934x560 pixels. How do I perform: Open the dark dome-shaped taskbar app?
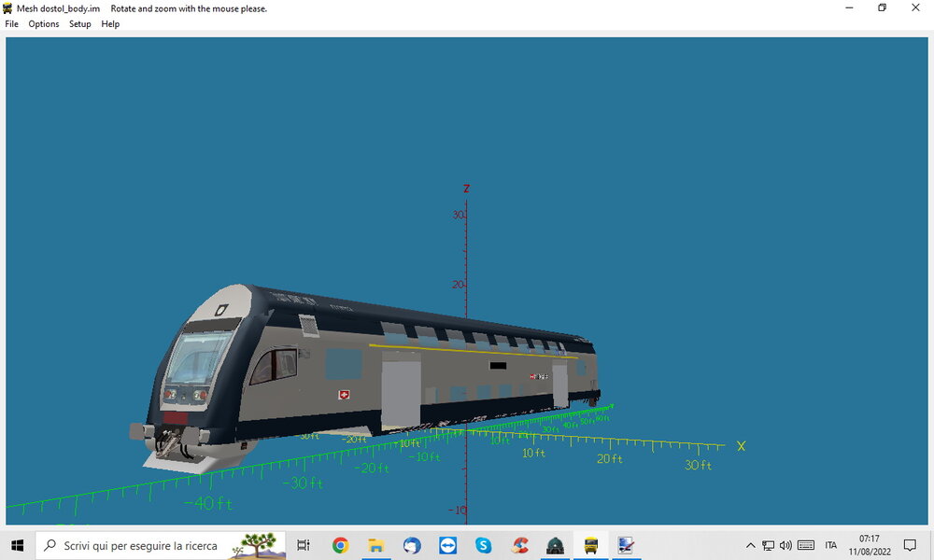pos(555,545)
